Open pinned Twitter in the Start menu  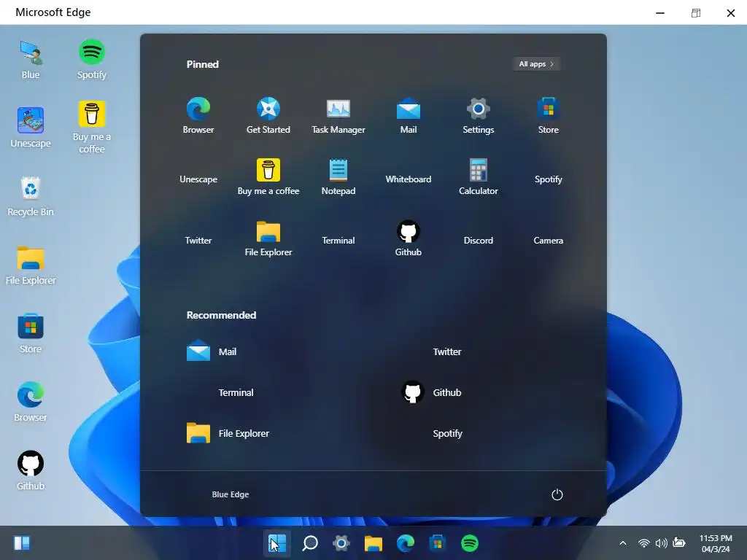click(198, 241)
